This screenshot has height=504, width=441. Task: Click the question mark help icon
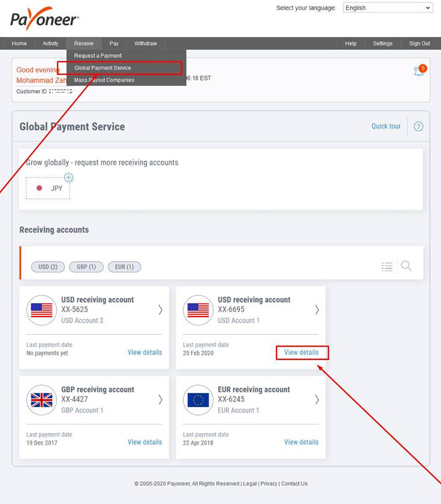click(x=418, y=126)
